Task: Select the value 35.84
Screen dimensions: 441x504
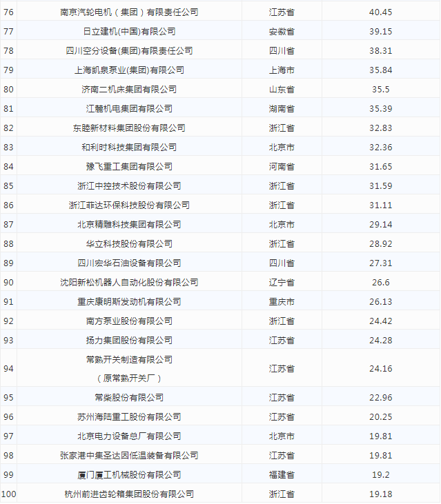Action: (x=380, y=70)
